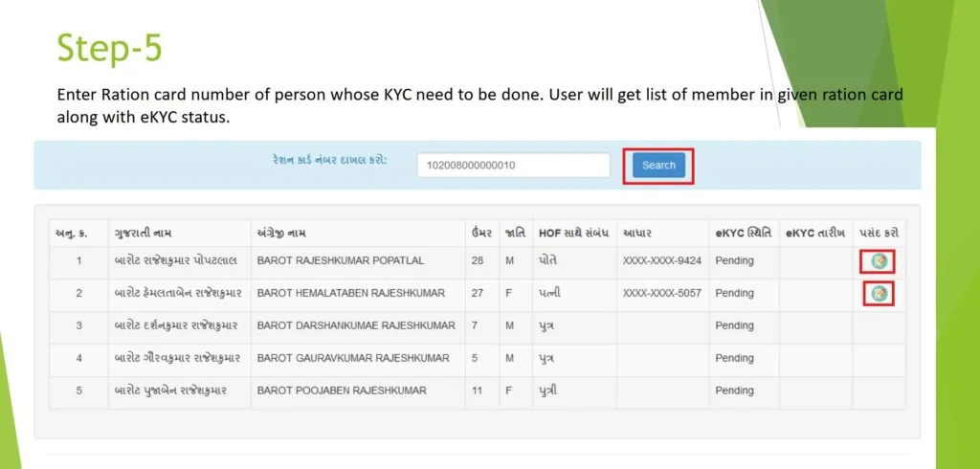Click age value 27
This screenshot has width=980, height=469.
[478, 293]
